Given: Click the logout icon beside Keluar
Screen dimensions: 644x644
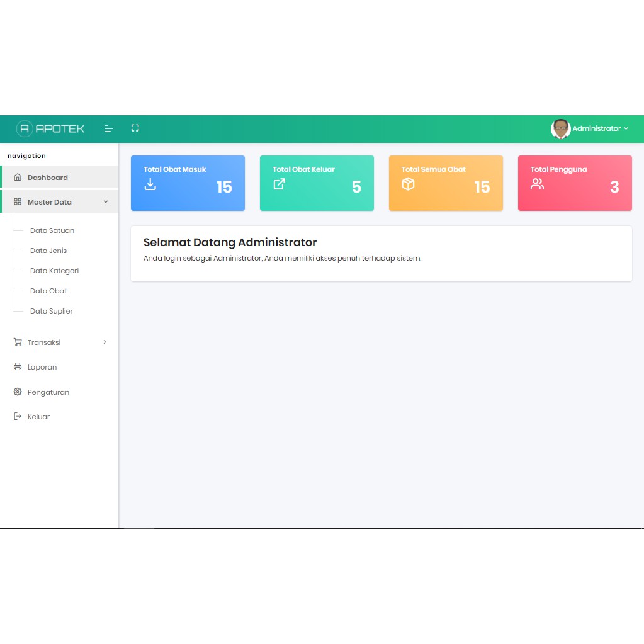Looking at the screenshot, I should click(x=18, y=417).
